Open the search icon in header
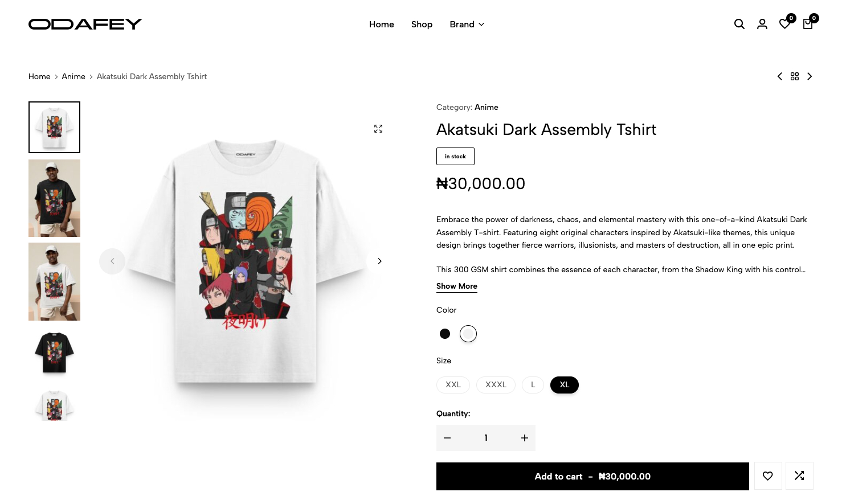 (x=739, y=24)
